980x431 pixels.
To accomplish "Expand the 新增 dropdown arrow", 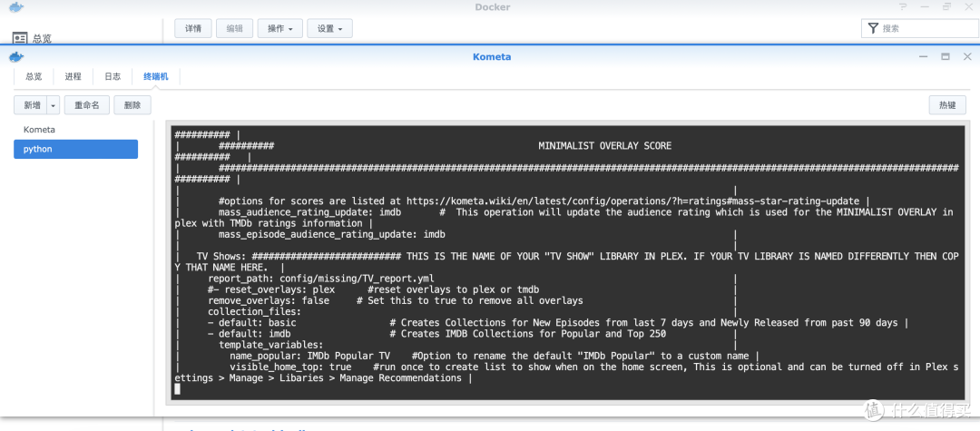I will pyautogui.click(x=54, y=105).
